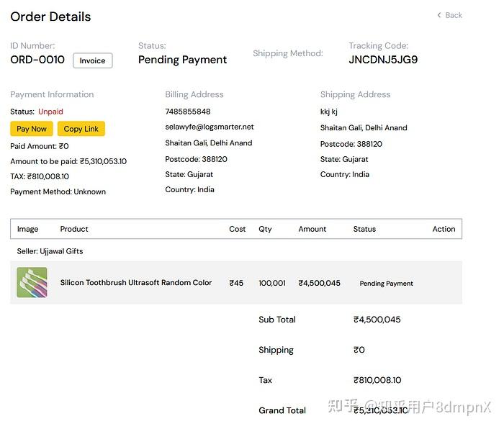
Task: Click the Product column header
Action: [x=74, y=229]
